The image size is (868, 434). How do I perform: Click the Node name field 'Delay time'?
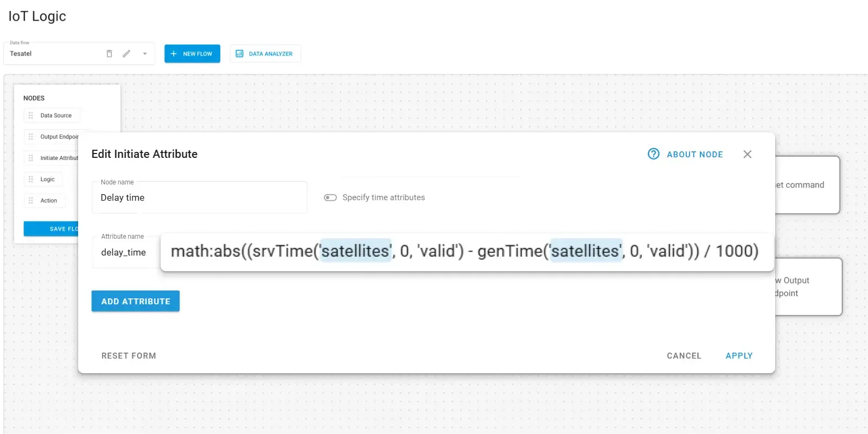pos(199,198)
